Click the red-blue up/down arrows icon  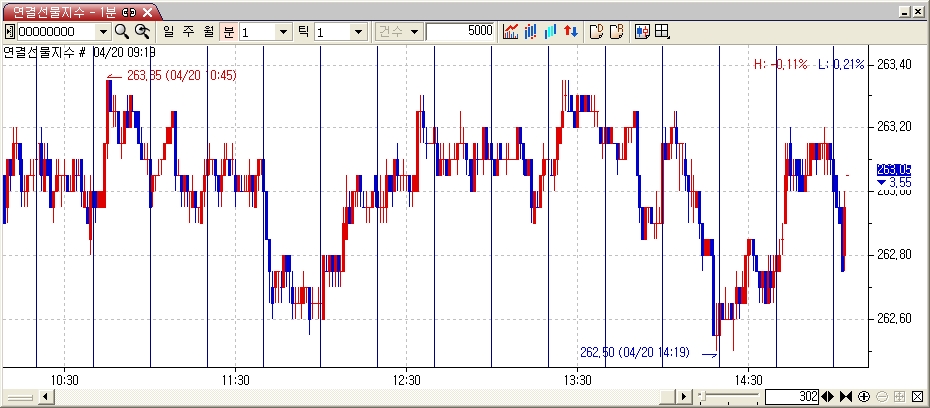tap(571, 31)
